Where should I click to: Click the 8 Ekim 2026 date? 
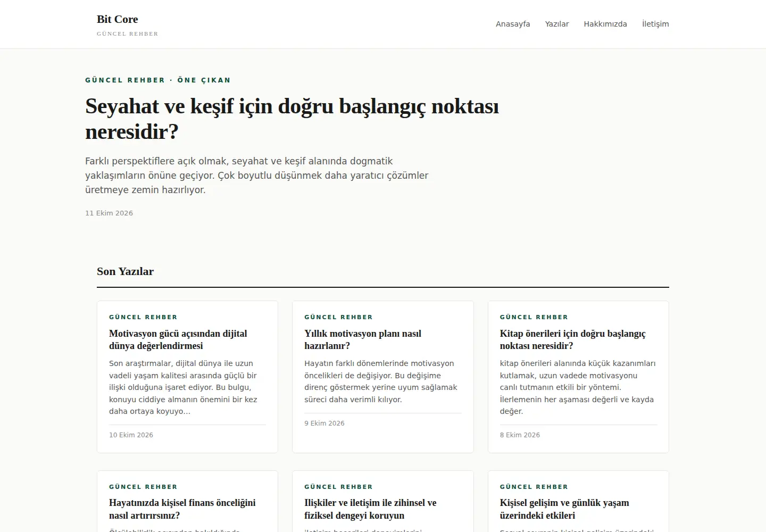[x=520, y=435]
